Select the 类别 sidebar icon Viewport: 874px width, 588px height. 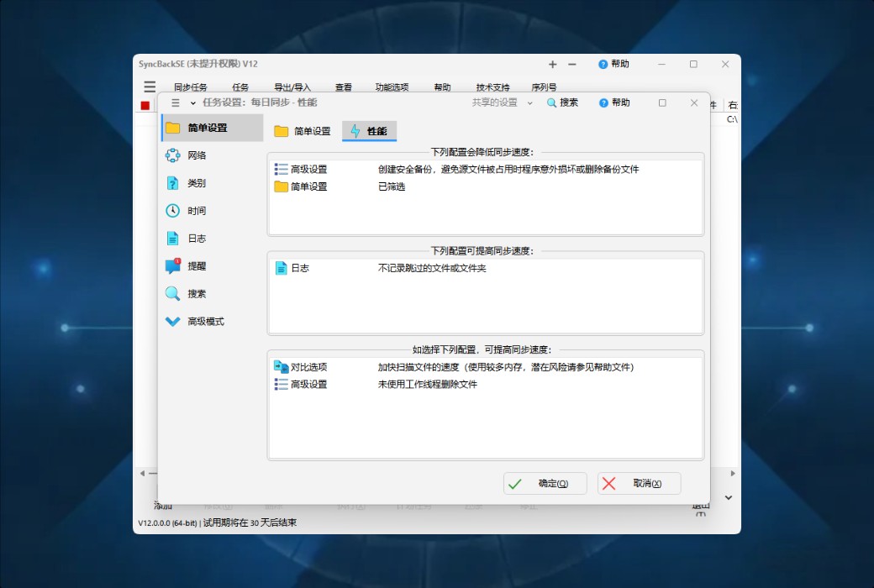coord(172,183)
